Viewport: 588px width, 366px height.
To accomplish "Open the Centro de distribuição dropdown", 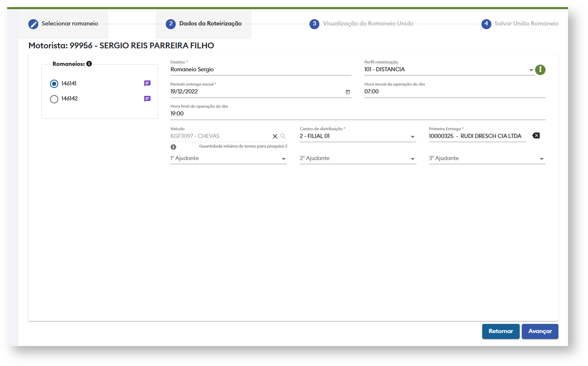I will 412,137.
